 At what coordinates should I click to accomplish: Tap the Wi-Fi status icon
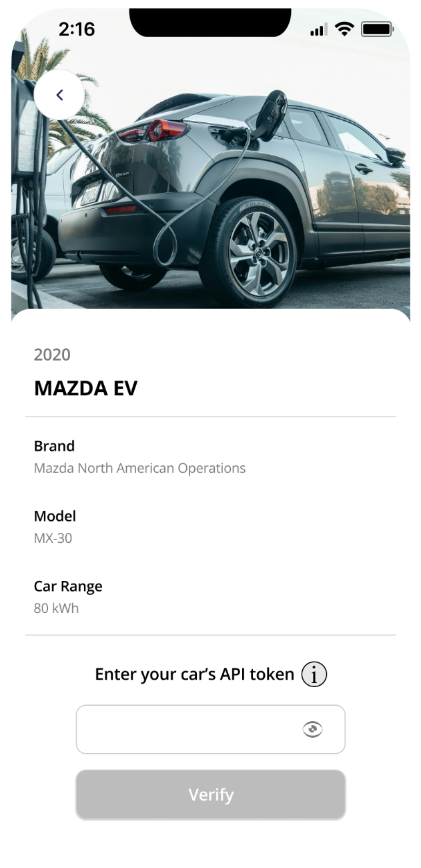tap(344, 29)
